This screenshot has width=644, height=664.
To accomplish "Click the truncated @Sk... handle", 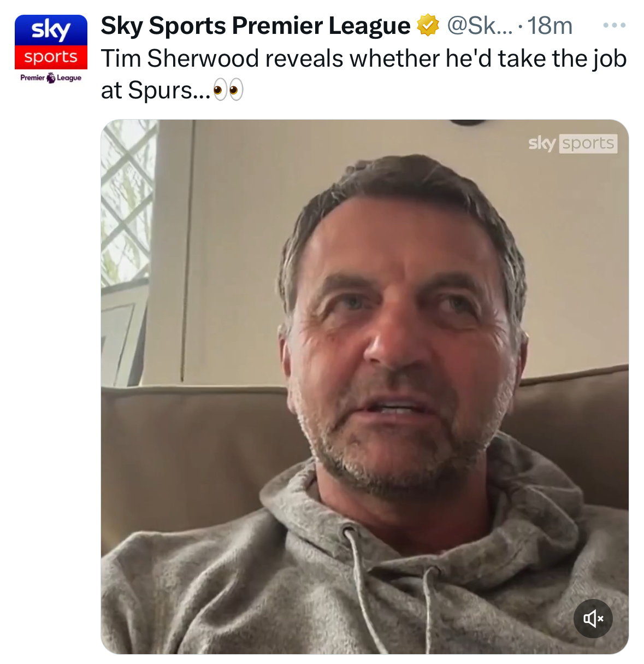I will [480, 26].
